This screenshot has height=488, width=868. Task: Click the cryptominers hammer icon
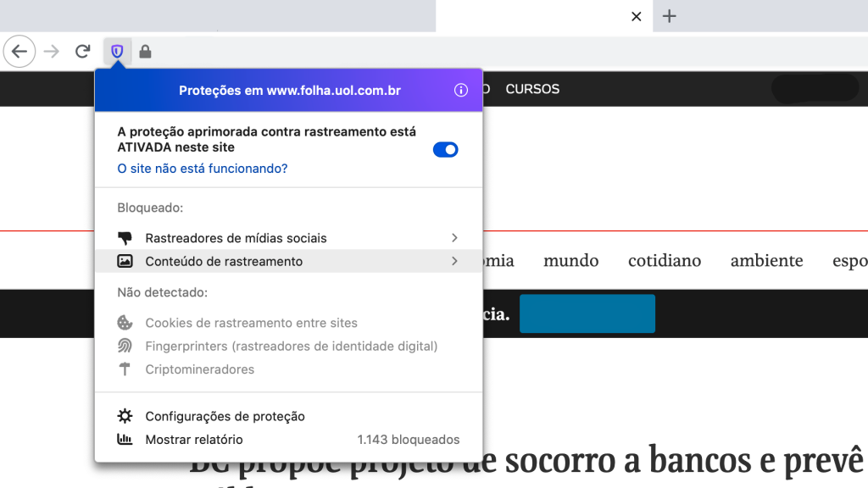(125, 369)
